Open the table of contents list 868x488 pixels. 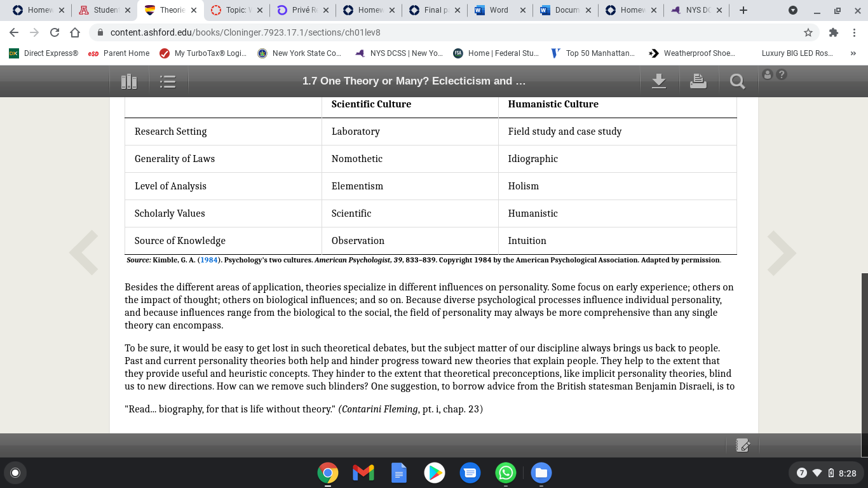[168, 81]
